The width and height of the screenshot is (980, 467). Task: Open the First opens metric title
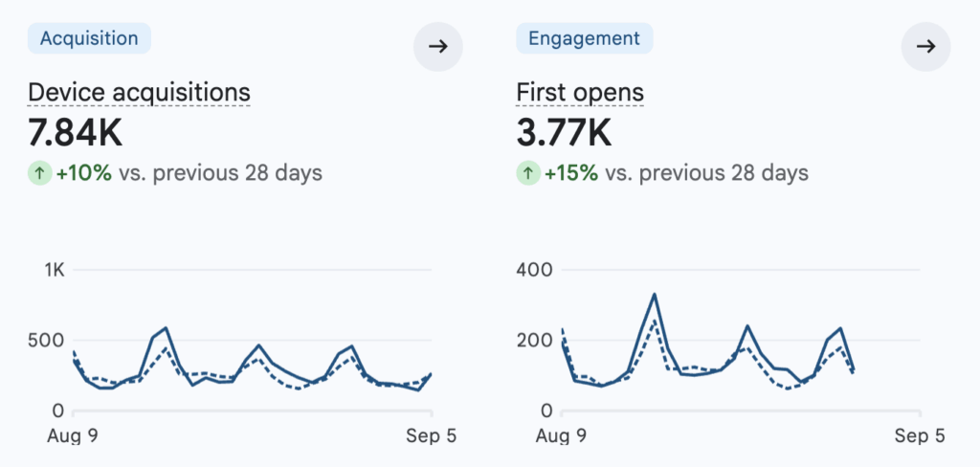click(580, 93)
